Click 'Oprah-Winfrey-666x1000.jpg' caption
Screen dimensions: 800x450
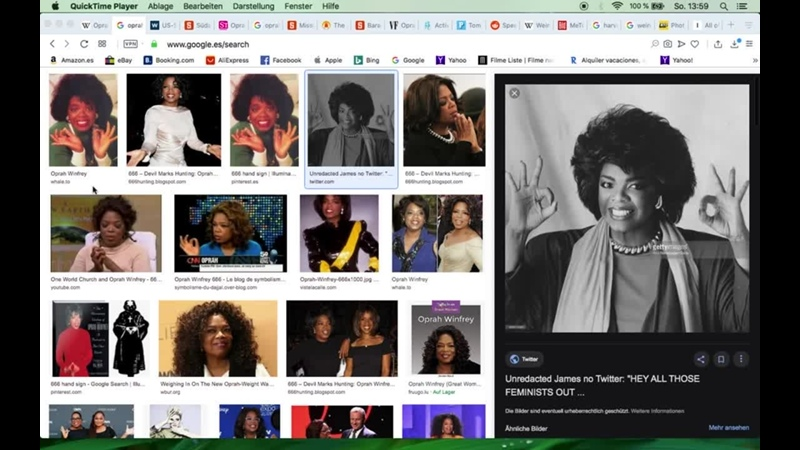[x=339, y=280]
